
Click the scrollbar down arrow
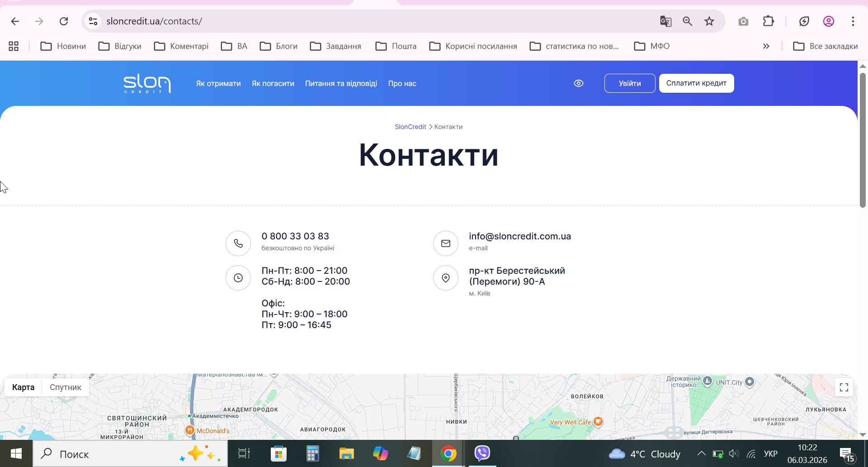coord(863,434)
